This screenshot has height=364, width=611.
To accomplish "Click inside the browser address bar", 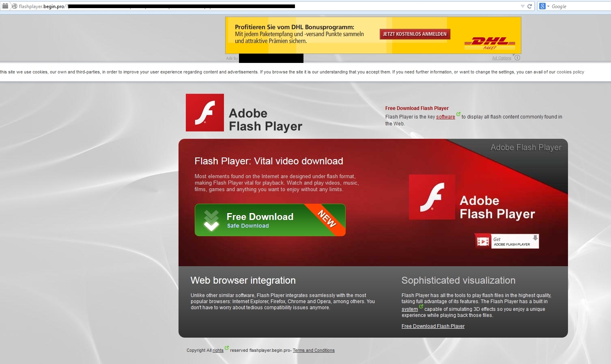I will click(x=268, y=6).
